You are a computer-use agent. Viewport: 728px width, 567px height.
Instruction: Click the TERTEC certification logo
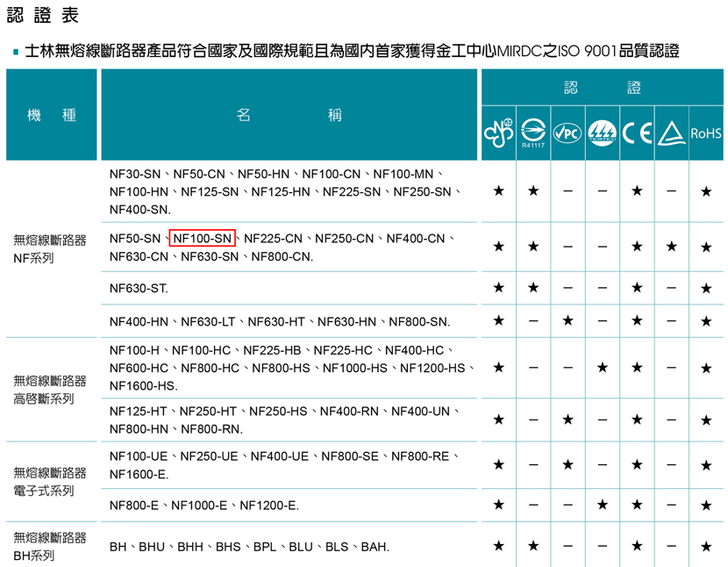point(603,133)
